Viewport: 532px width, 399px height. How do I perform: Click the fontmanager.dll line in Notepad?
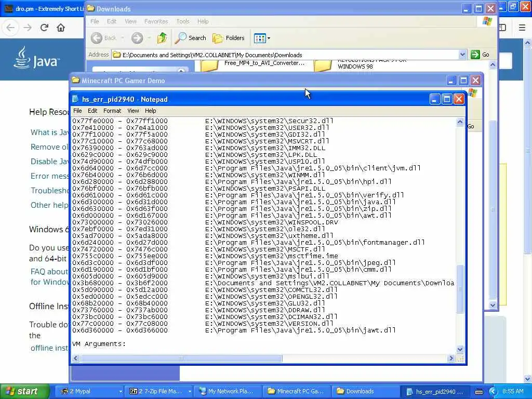pos(248,242)
